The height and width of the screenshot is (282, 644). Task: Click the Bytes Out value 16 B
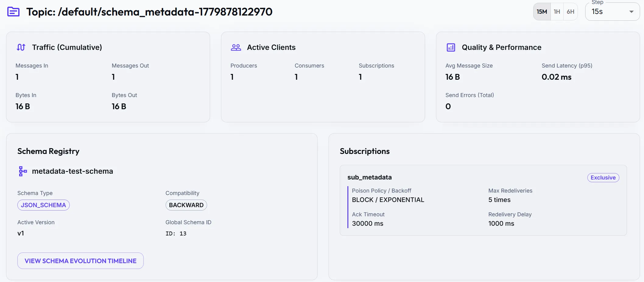pyautogui.click(x=119, y=106)
